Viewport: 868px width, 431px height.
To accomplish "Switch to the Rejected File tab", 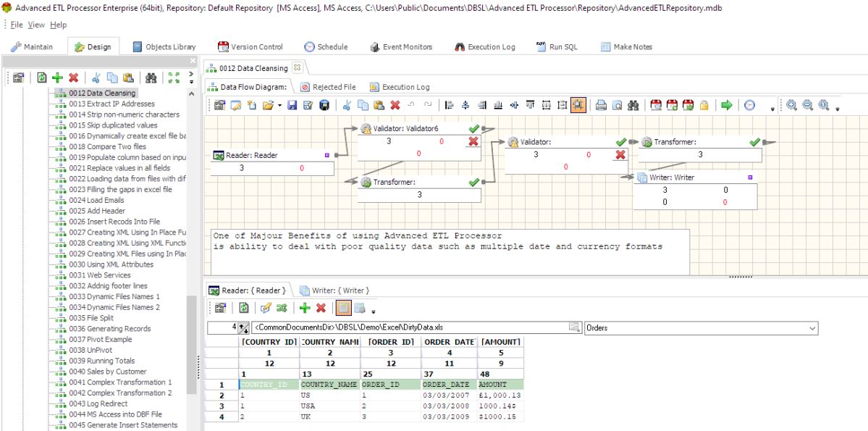I will coord(328,87).
